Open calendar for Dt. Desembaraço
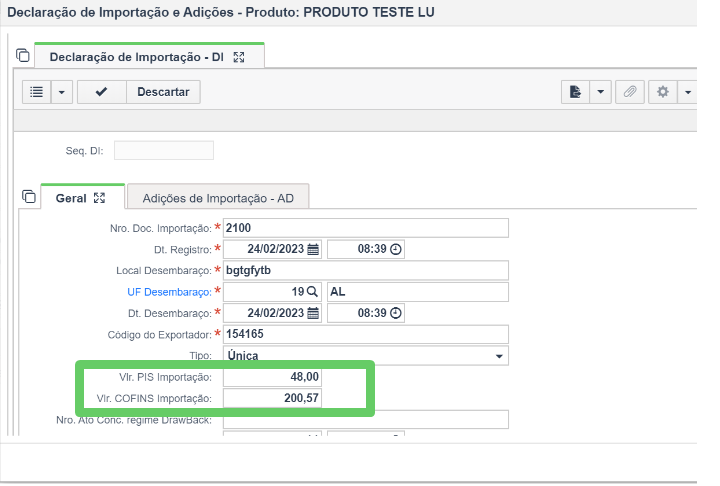The height and width of the screenshot is (486, 720). 313,313
